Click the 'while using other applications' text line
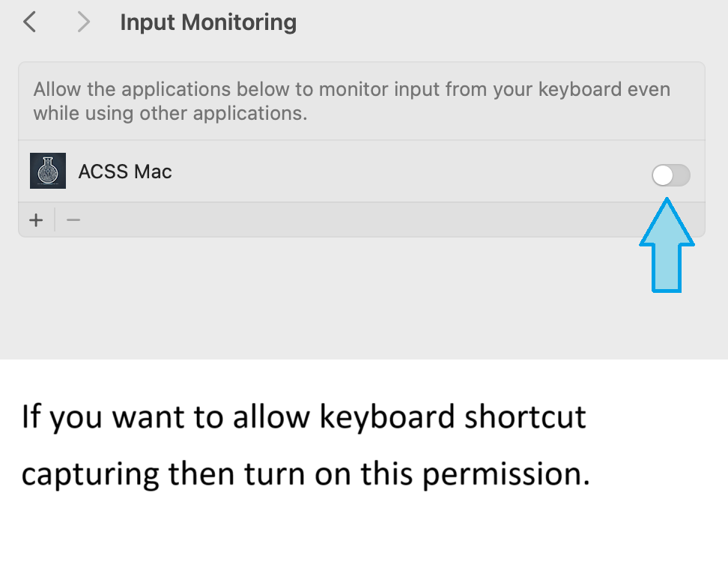This screenshot has width=728, height=564. pyautogui.click(x=171, y=113)
